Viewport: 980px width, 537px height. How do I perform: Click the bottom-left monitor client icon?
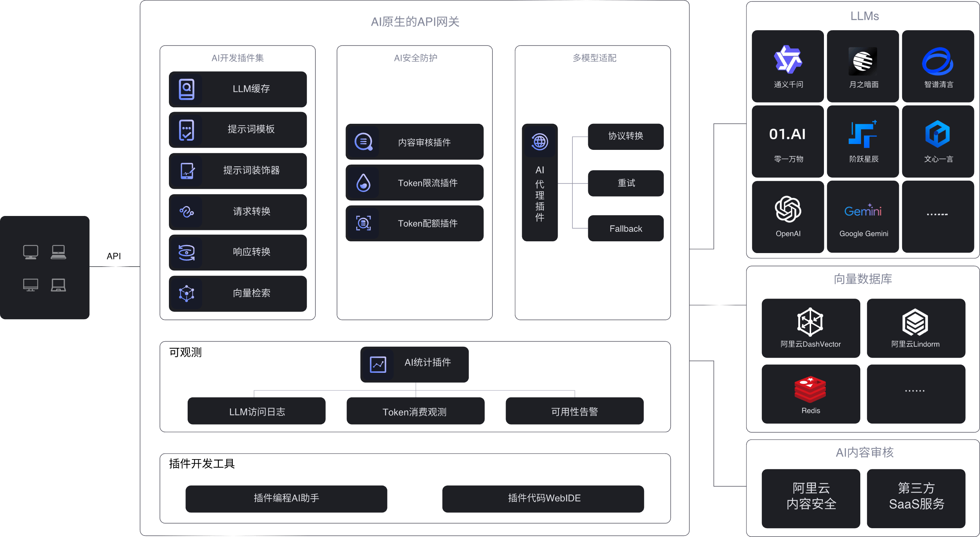coord(30,285)
